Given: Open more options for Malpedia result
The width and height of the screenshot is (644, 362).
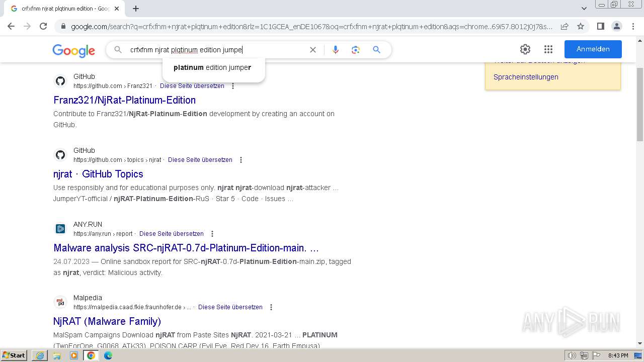Looking at the screenshot, I should tap(271, 307).
